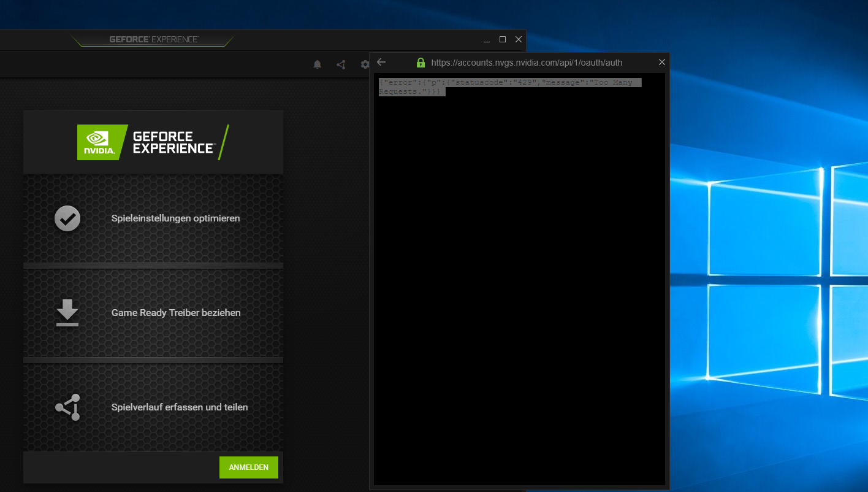The image size is (868, 492).
Task: Click the checkmark icon for Spieleinstellungen optimieren
Action: 67,218
